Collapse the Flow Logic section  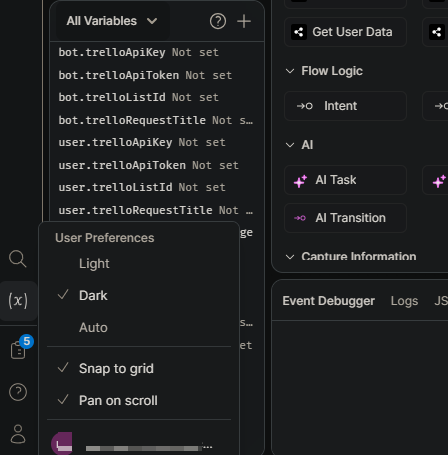[x=290, y=71]
